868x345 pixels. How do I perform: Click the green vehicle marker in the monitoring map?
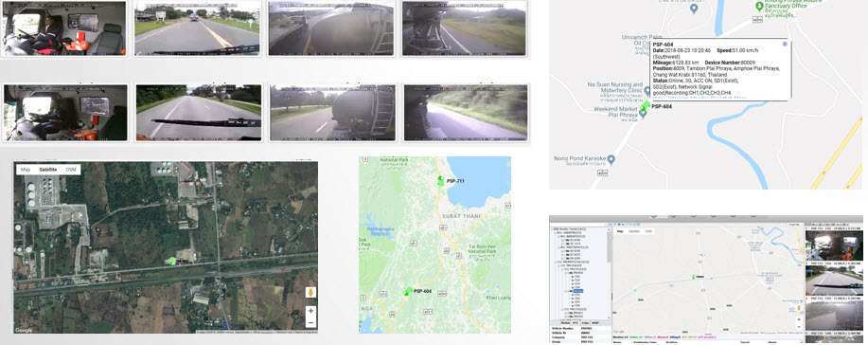point(694,276)
